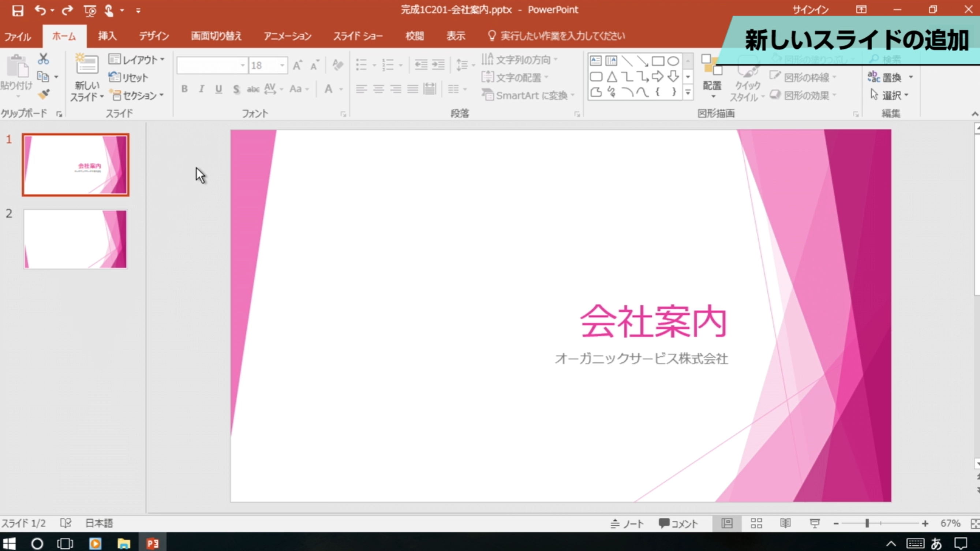The height and width of the screenshot is (551, 980).
Task: Open the font size dropdown showing 18
Action: [x=282, y=66]
